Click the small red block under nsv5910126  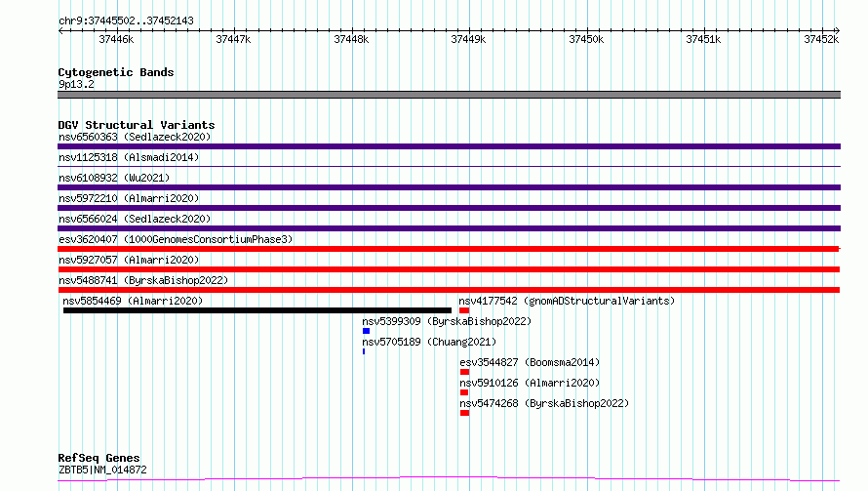[x=464, y=392]
